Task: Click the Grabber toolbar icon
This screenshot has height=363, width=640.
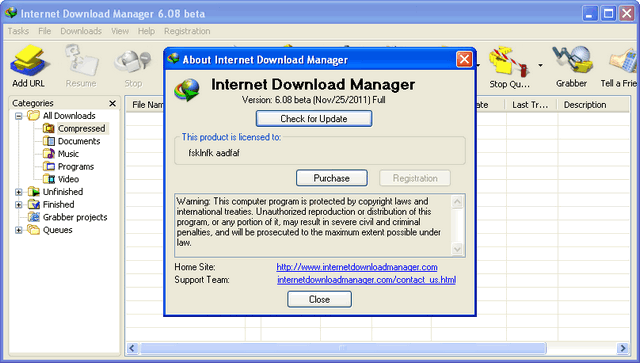Action: [x=572, y=60]
